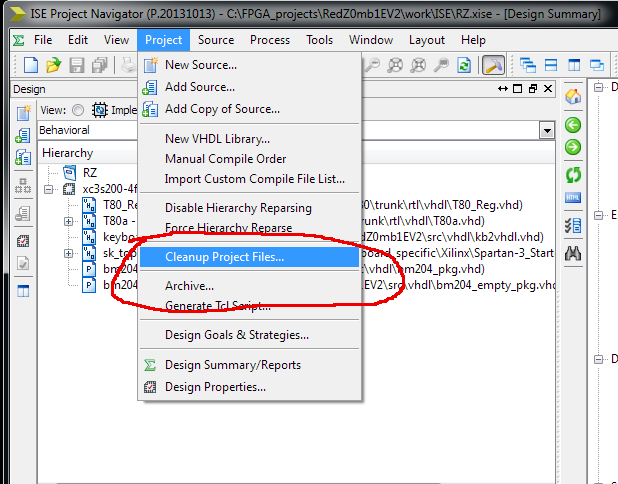618x484 pixels.
Task: Click the Hierarchy column header
Action: pyautogui.click(x=68, y=153)
